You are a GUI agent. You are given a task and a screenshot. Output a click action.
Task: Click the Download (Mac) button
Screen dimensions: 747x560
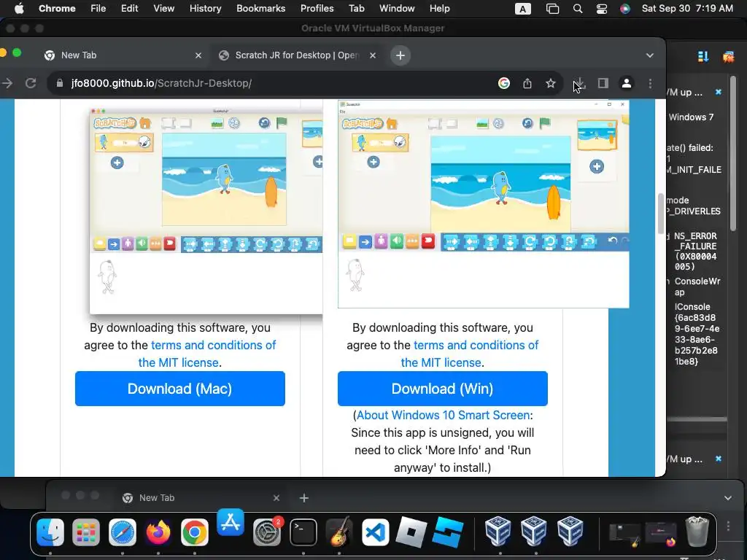point(180,389)
